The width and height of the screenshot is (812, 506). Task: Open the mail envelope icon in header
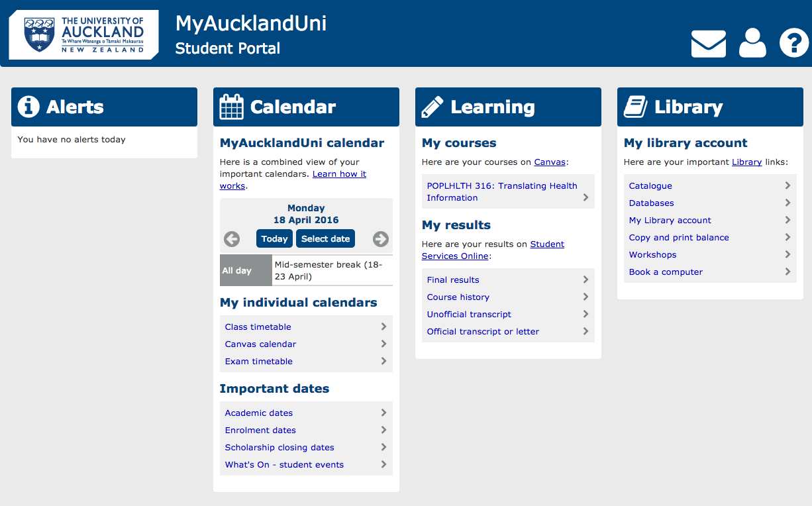point(708,44)
